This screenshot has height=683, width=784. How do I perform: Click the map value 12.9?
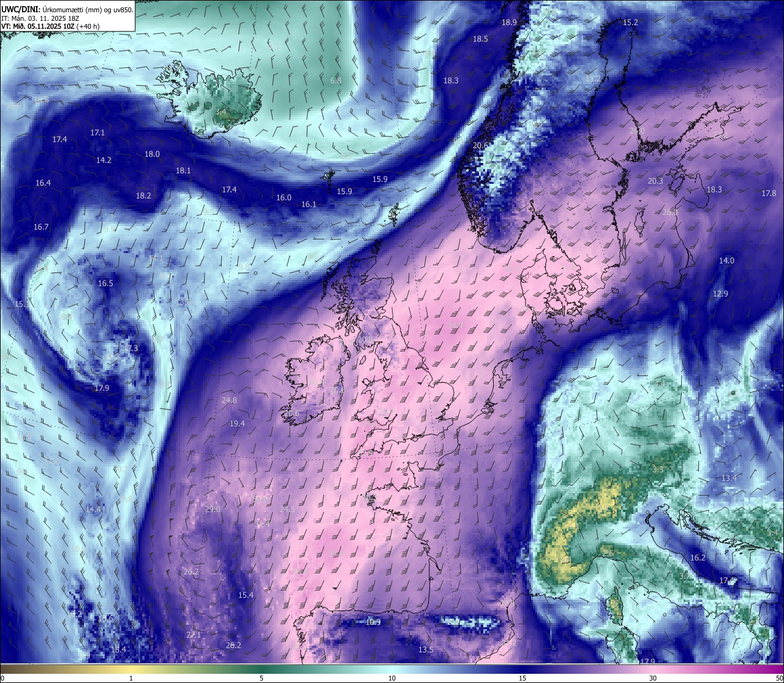[x=720, y=293]
